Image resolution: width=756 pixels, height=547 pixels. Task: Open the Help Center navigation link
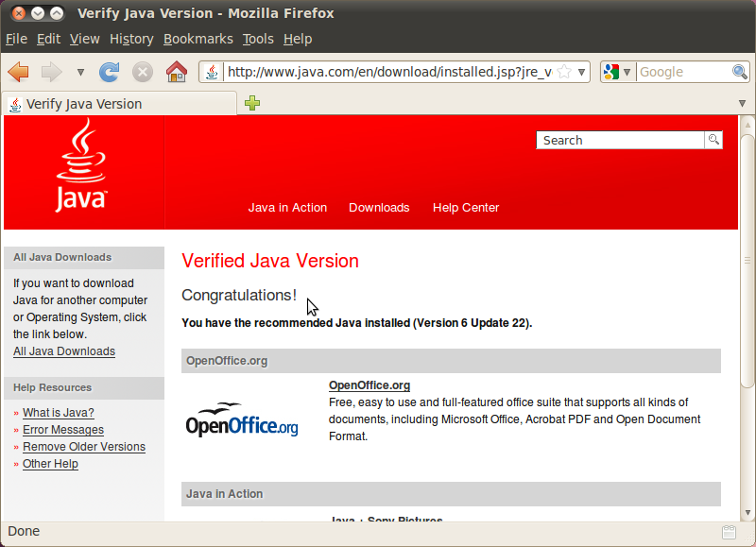(466, 208)
